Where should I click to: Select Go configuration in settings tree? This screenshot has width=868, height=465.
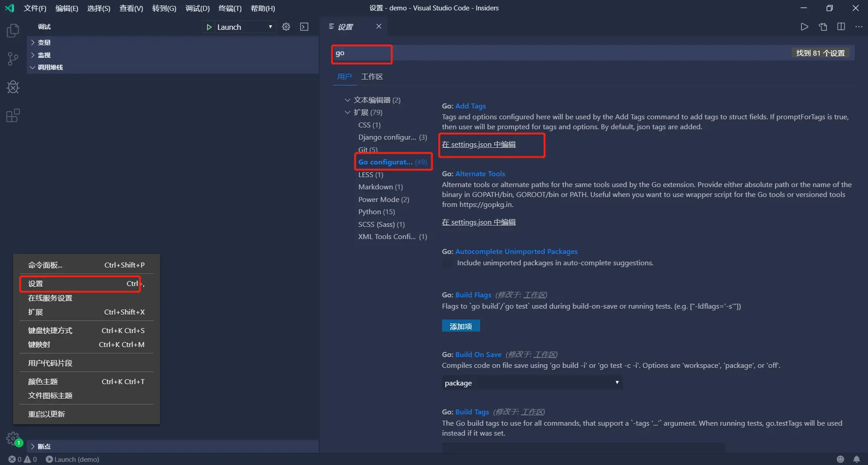(x=393, y=162)
